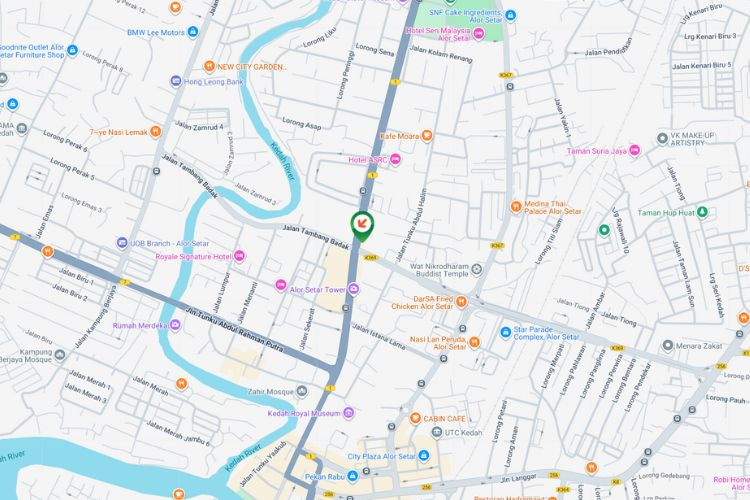This screenshot has width=750, height=500.
Task: Click Medina Thai Palace restaurant icon
Action: pos(516,207)
